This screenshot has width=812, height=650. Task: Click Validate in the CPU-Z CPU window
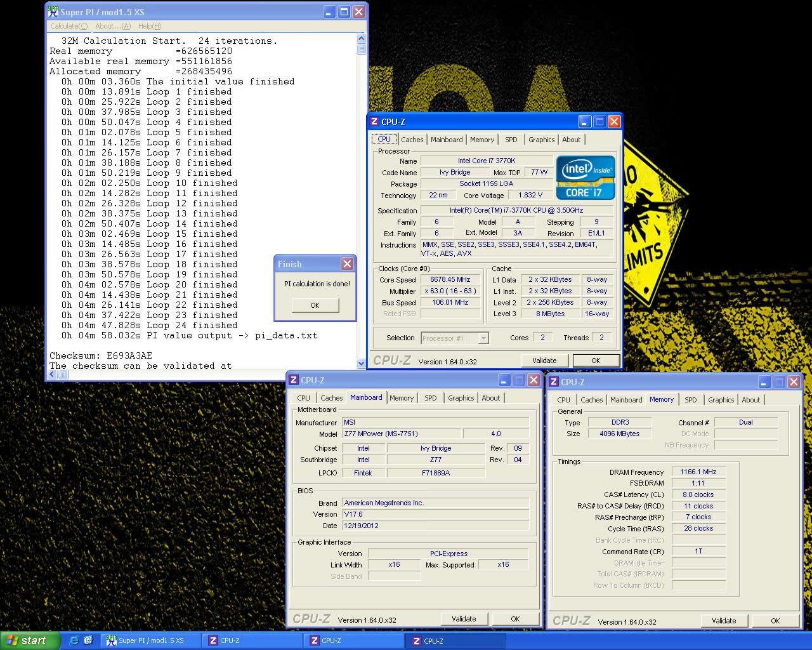click(544, 361)
